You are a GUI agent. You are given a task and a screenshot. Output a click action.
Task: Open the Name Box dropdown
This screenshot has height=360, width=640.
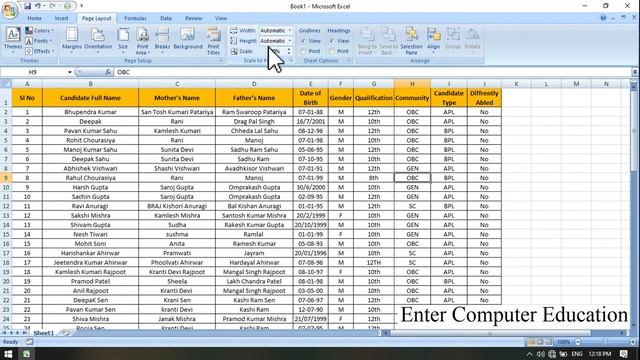pos(70,72)
